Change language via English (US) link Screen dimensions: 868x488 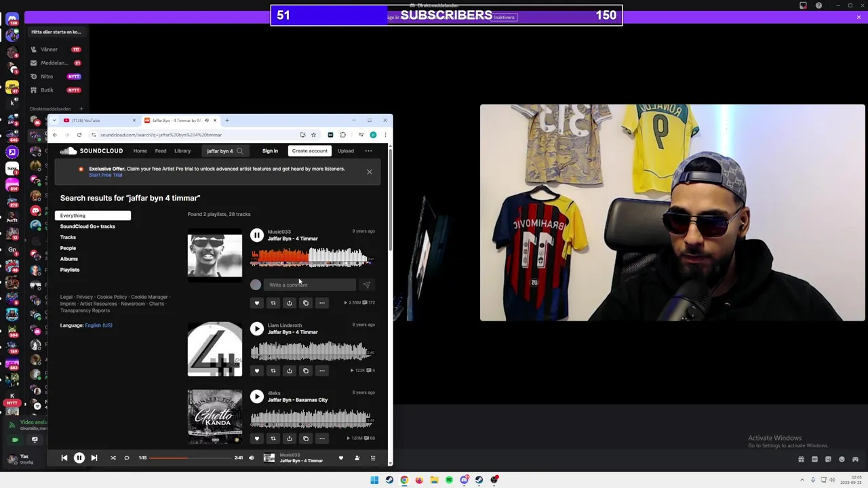99,325
